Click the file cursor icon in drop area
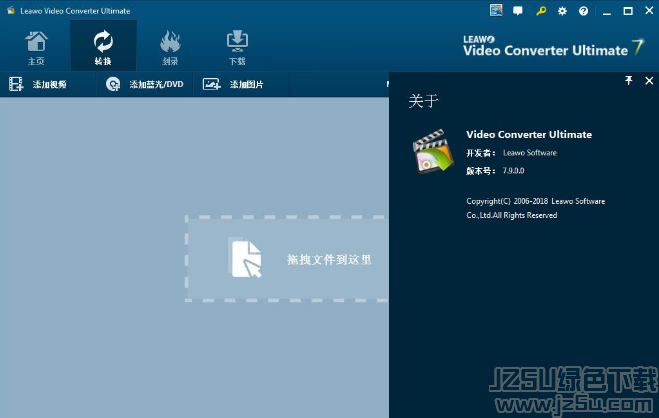The width and height of the screenshot is (659, 418). 245,258
